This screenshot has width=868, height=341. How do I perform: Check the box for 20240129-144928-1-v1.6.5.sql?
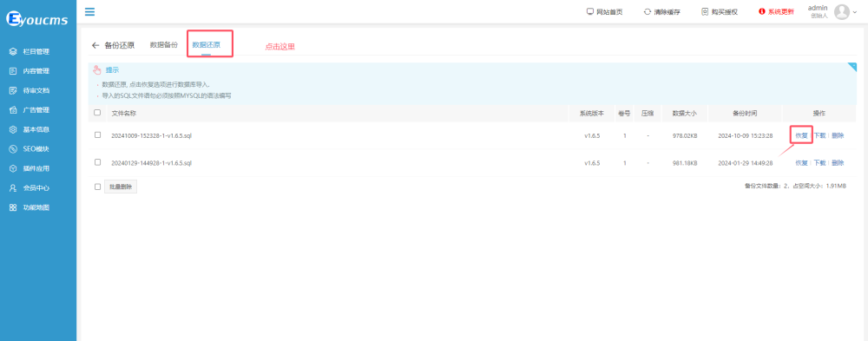coord(97,162)
